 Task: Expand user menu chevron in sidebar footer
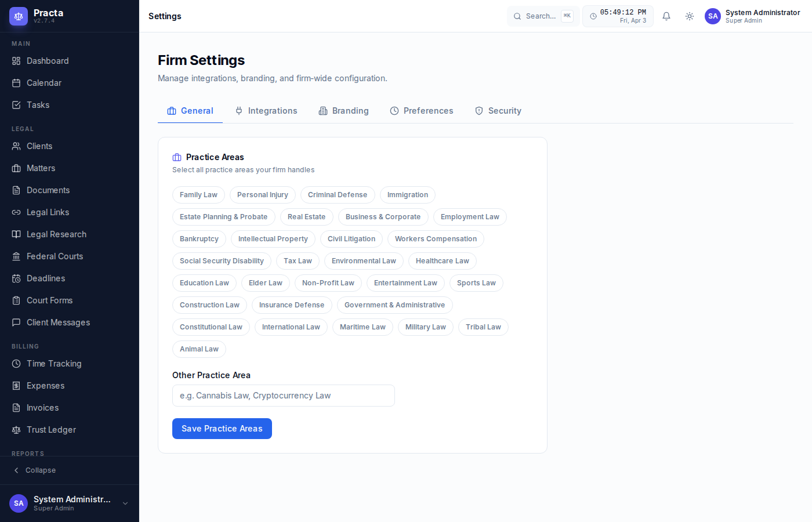[x=125, y=503]
